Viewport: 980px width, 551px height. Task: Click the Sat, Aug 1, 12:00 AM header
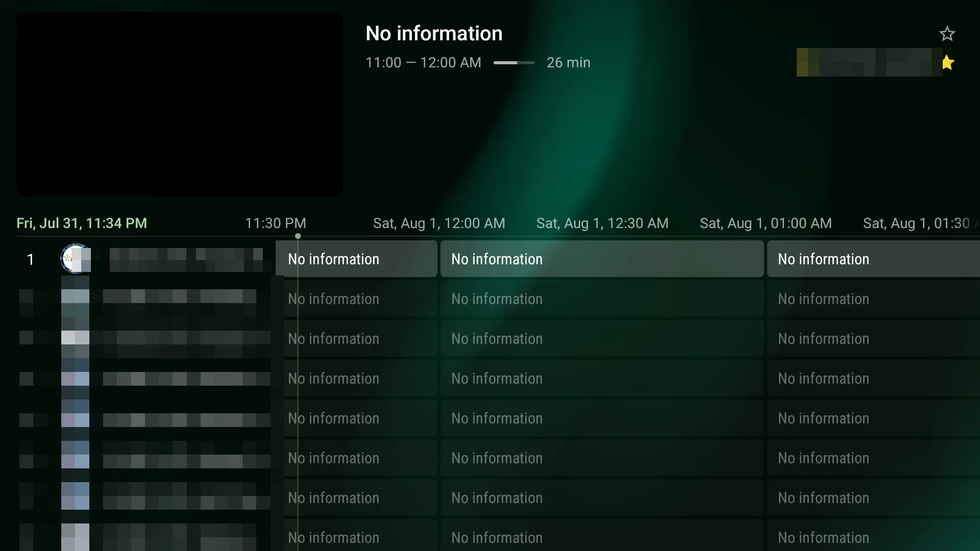click(x=439, y=223)
